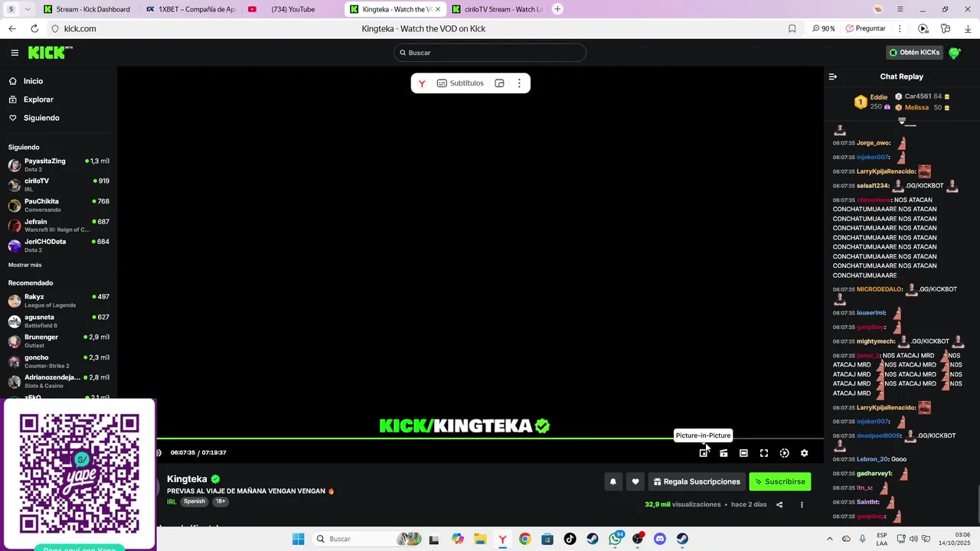Open recommended channel Adrianozendeja
980x551 pixels.
click(58, 381)
